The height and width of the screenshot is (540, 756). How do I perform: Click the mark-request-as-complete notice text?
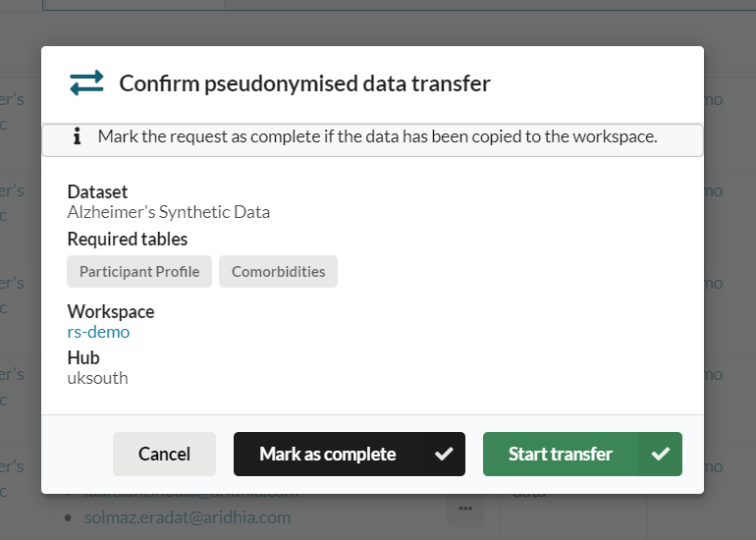pyautogui.click(x=377, y=136)
